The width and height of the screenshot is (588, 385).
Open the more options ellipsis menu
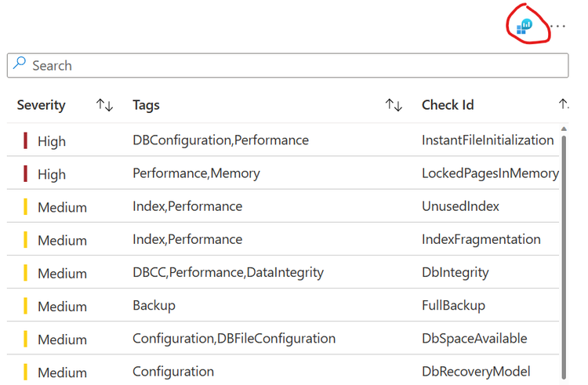point(557,26)
